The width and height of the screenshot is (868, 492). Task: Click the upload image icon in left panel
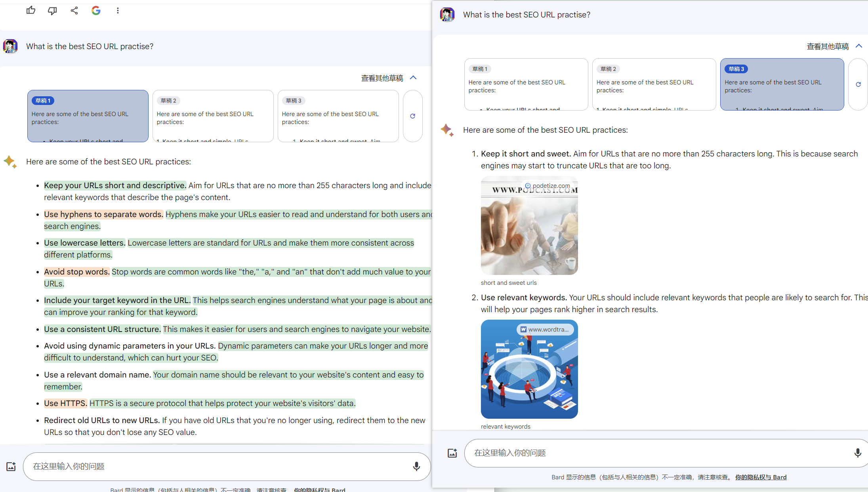11,466
